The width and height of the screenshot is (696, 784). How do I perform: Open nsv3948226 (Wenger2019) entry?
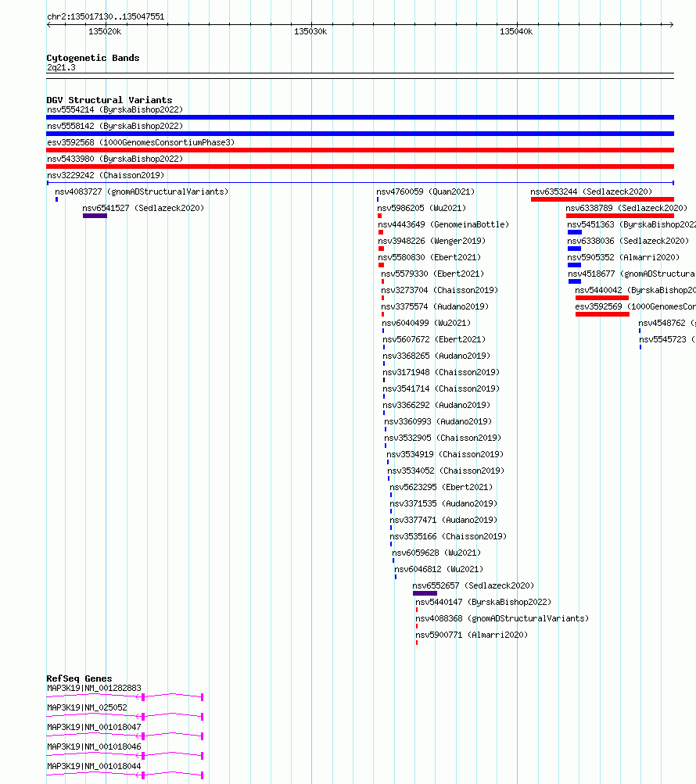(x=432, y=241)
